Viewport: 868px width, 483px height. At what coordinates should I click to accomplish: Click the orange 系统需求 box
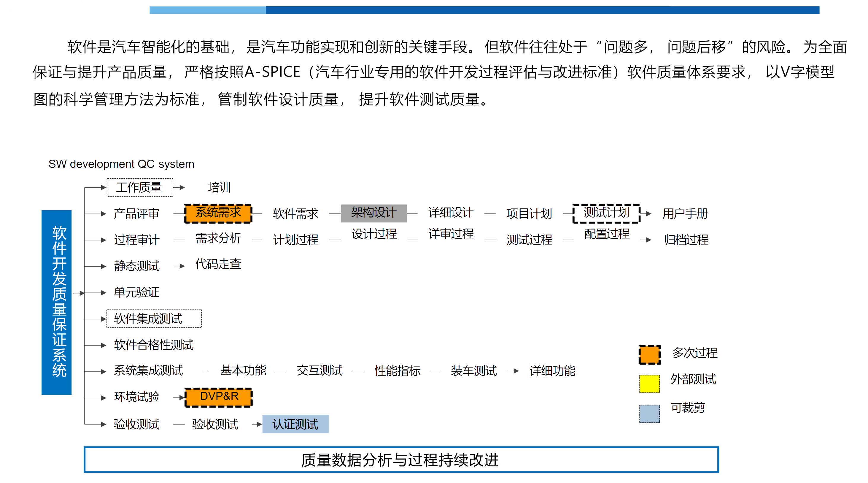pyautogui.click(x=218, y=213)
